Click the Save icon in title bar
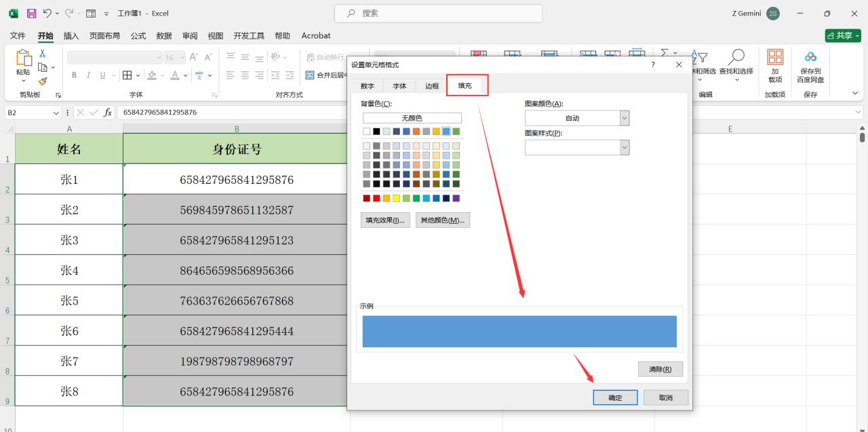 tap(31, 14)
